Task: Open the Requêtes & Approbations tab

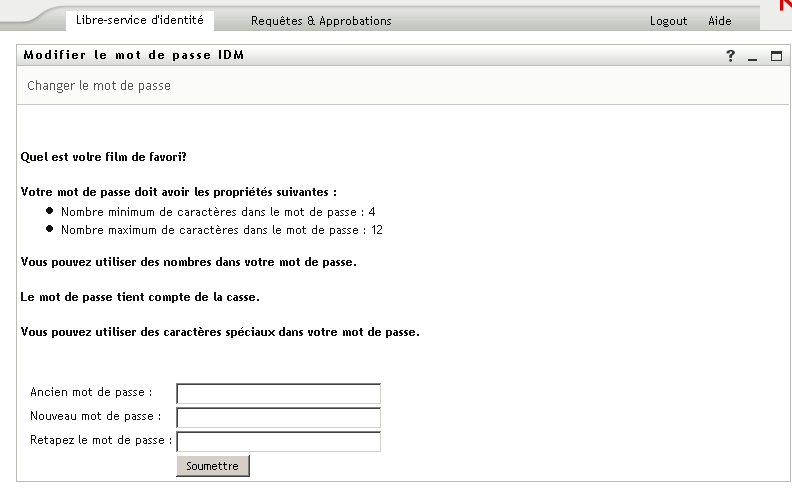Action: coord(321,20)
